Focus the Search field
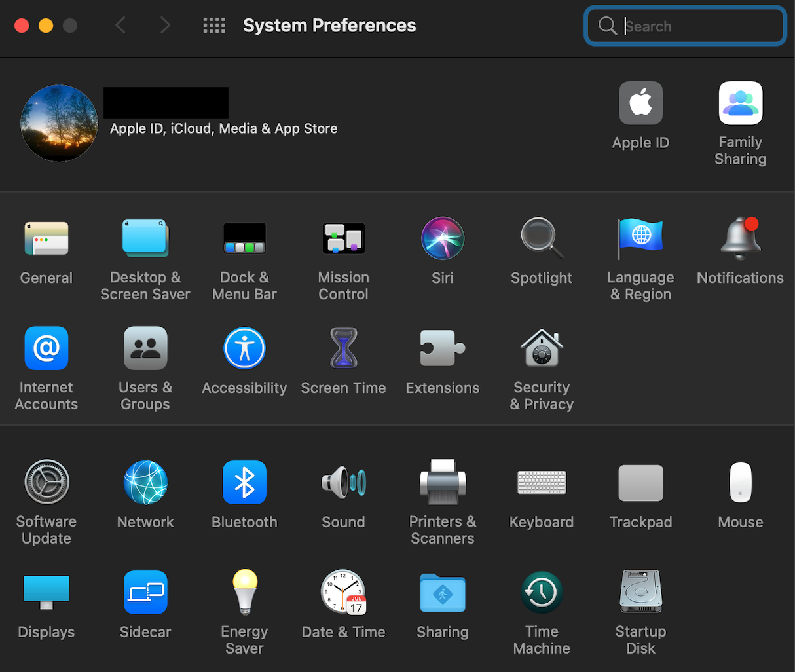 pos(685,26)
